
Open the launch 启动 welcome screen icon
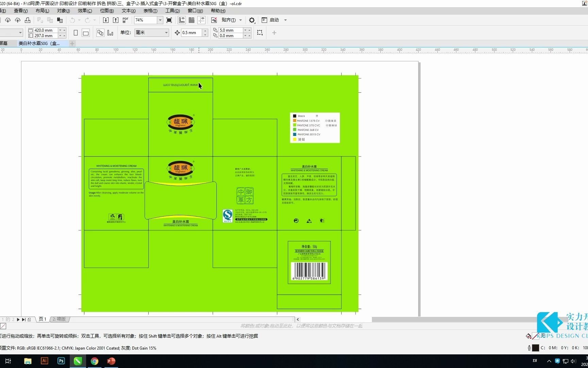pyautogui.click(x=264, y=20)
